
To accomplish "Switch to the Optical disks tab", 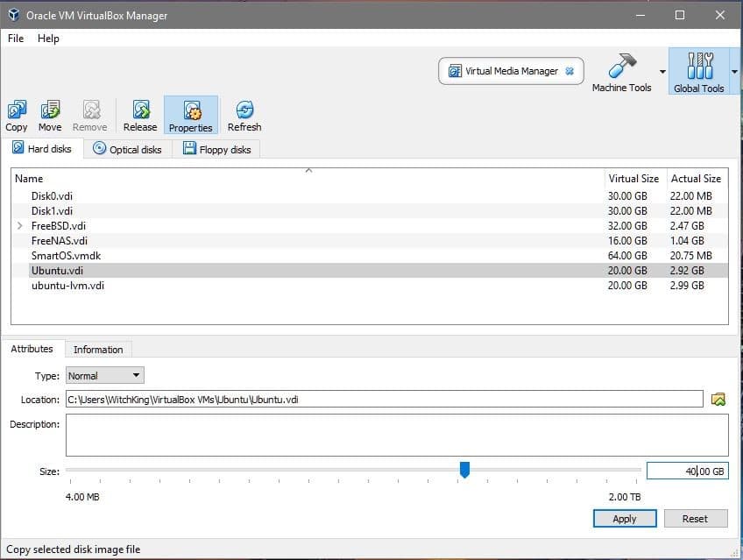I will click(x=127, y=150).
